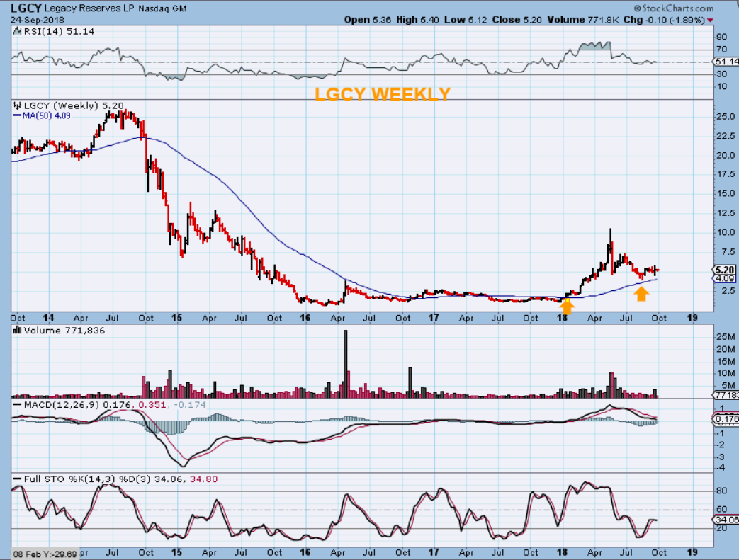Screen dimensions: 739x560
Task: Click the black line marker before Full STO
Action: click(17, 479)
